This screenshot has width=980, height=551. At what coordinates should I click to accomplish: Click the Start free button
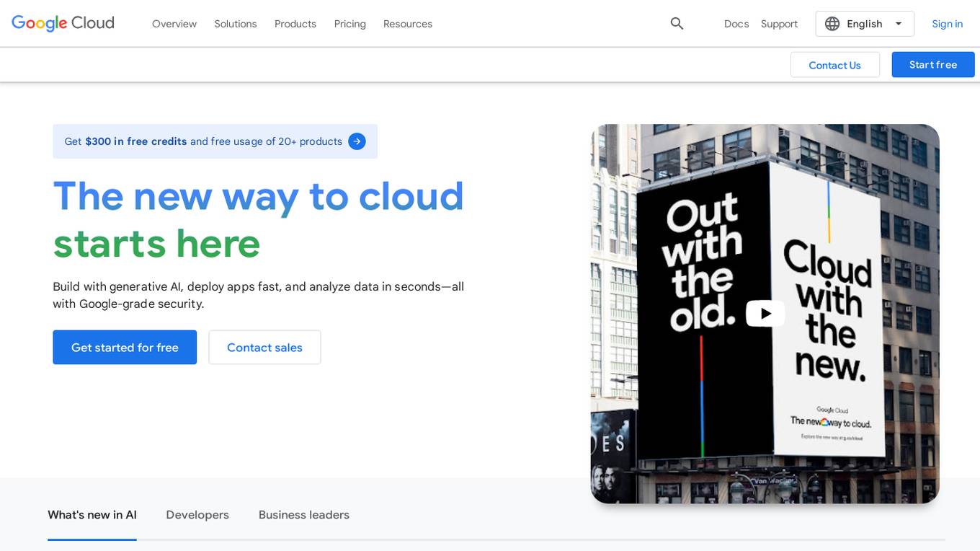(x=933, y=65)
